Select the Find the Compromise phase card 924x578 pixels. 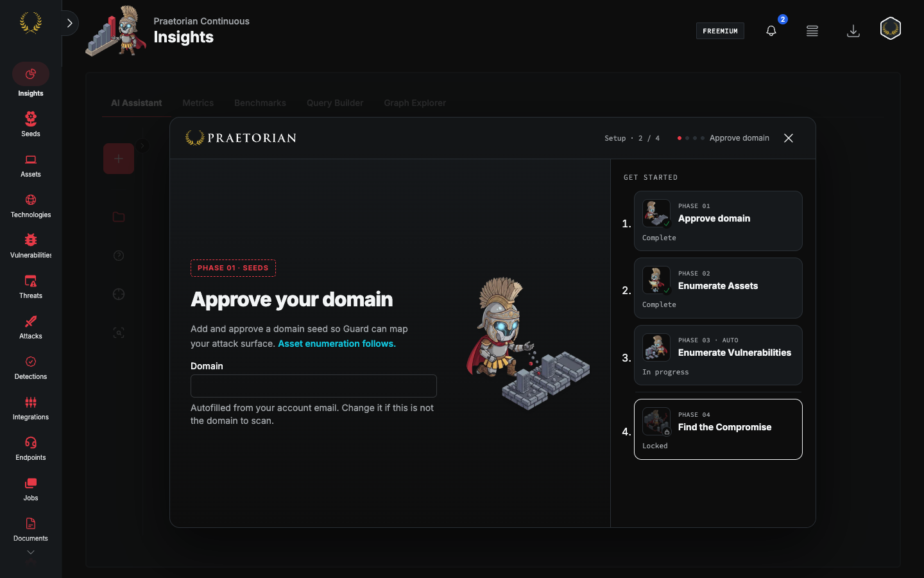pos(718,429)
